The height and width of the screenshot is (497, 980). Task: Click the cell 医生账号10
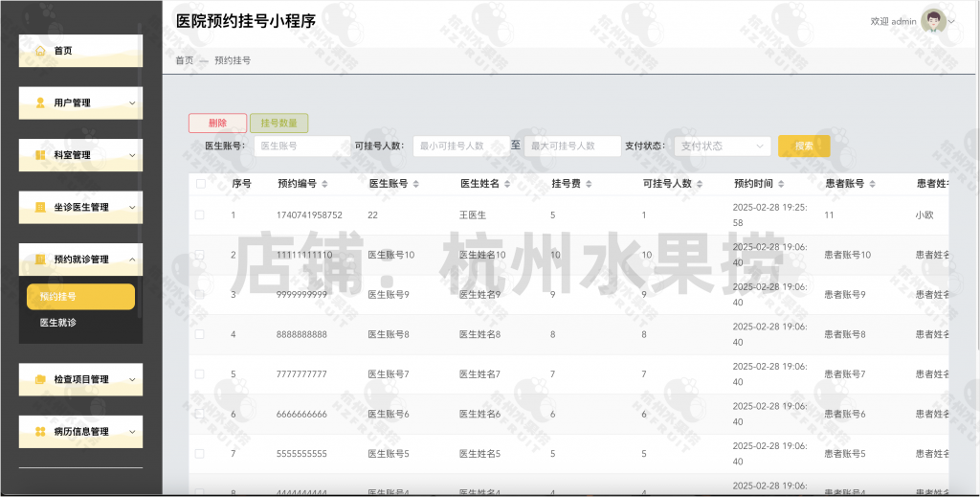pos(391,255)
